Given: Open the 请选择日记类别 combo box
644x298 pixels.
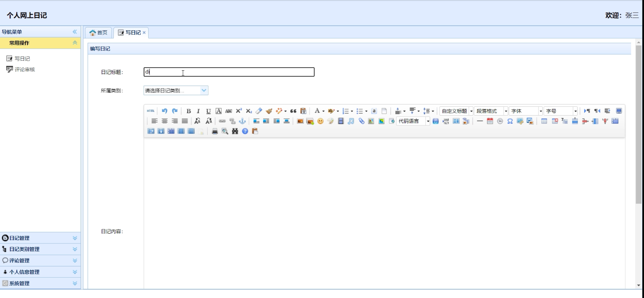Looking at the screenshot, I should click(x=176, y=90).
